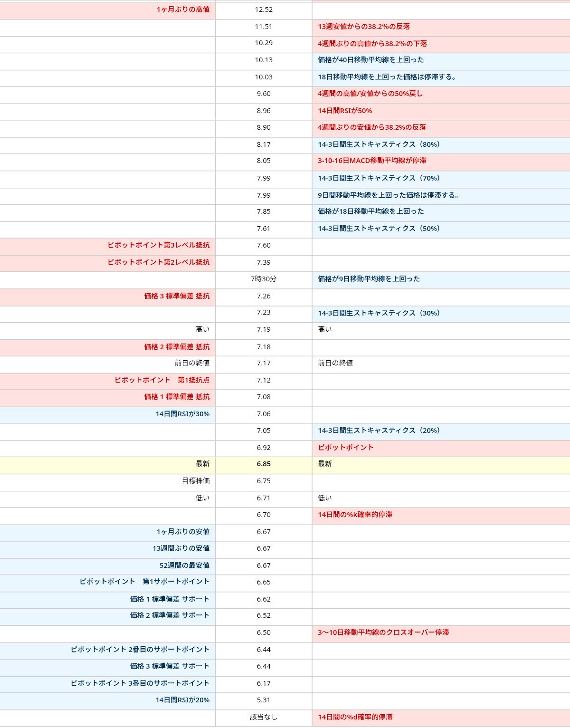
Task: Select '14-3日間生ストキャスティクス（50%）' text
Action: click(x=380, y=229)
